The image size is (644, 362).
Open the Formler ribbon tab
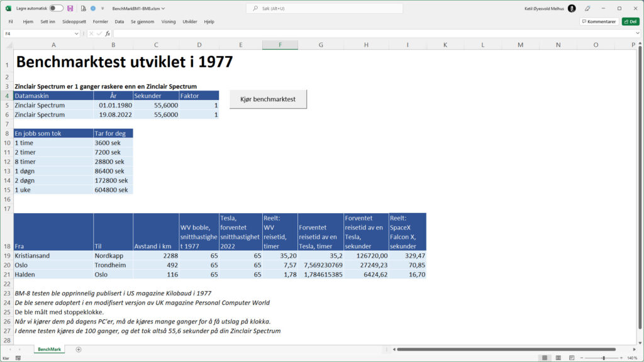[100, 22]
